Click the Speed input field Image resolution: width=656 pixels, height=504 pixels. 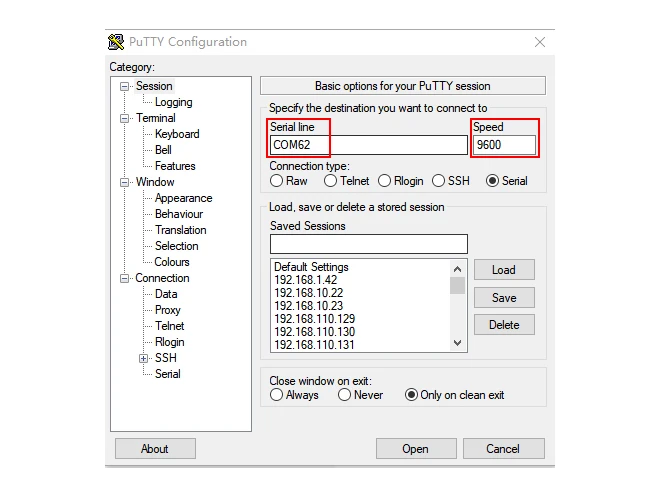[505, 145]
